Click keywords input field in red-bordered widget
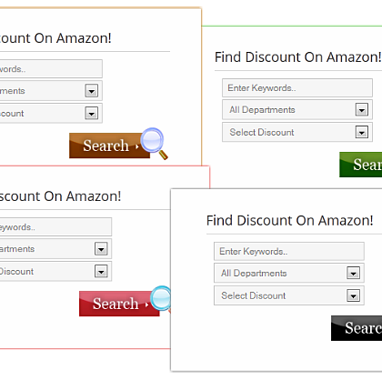The width and height of the screenshot is (382, 382). pos(56,227)
